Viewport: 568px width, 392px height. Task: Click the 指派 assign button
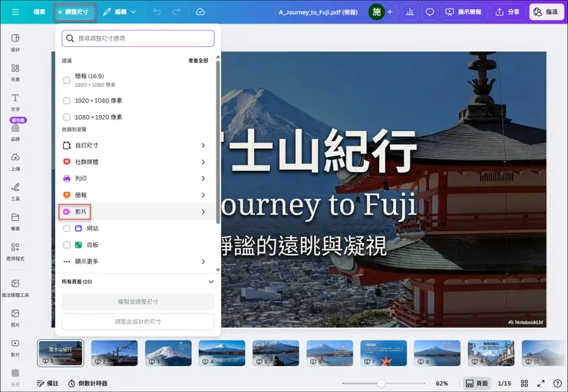click(547, 12)
